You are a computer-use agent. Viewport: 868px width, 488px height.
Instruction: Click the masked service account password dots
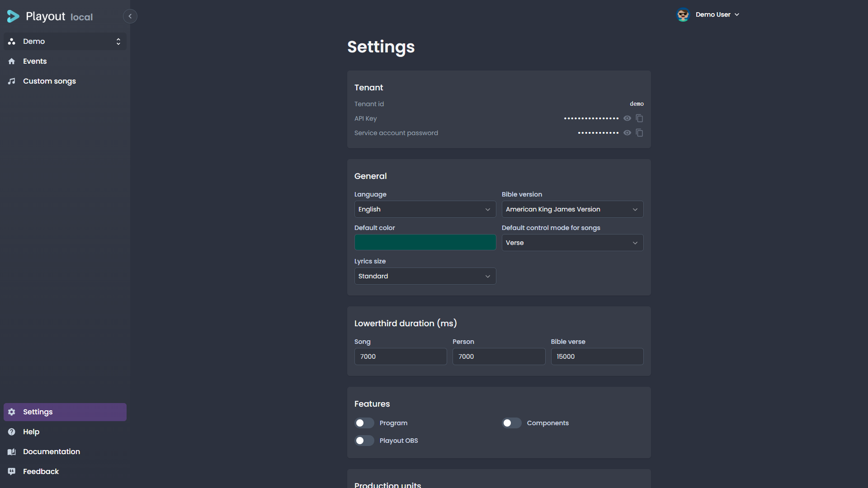click(598, 133)
